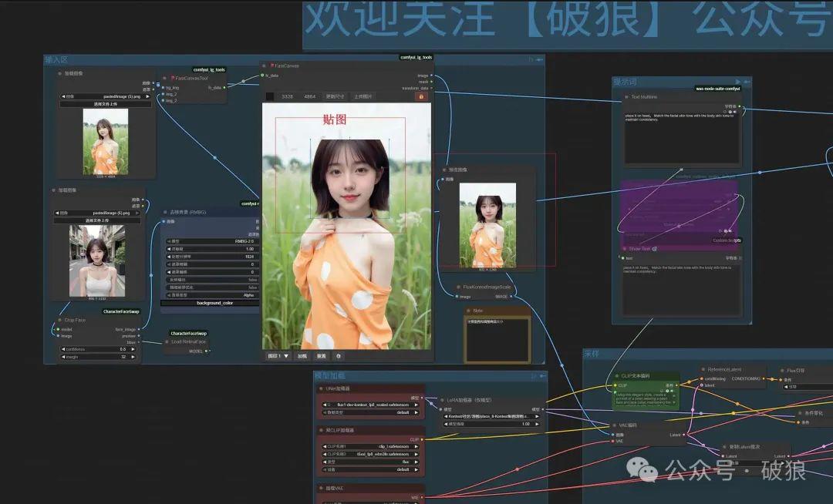
Task: Click the arrow icon on the 提示词 panel header
Action: click(x=737, y=82)
